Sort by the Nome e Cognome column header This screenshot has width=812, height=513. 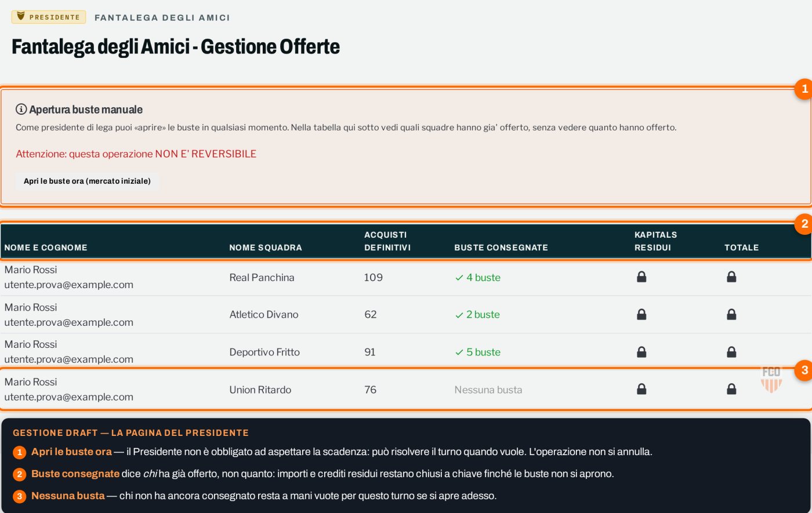tap(46, 248)
